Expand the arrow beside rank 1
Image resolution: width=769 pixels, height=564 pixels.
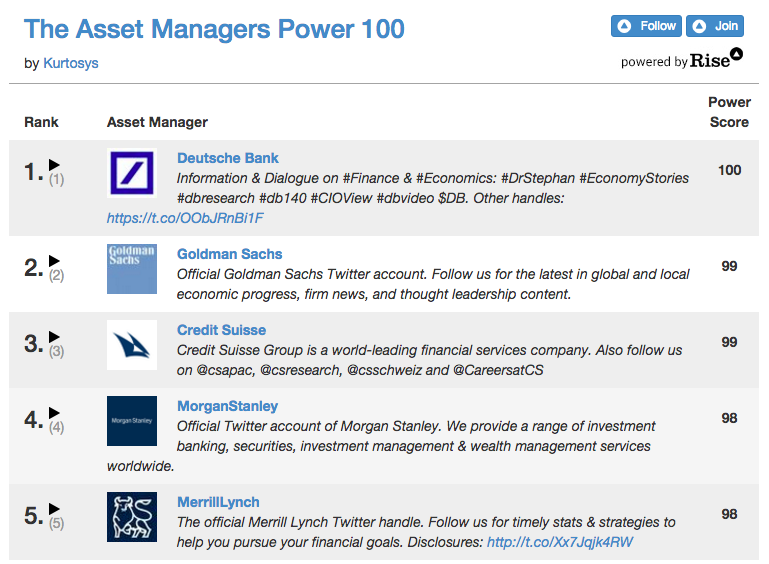[x=54, y=164]
